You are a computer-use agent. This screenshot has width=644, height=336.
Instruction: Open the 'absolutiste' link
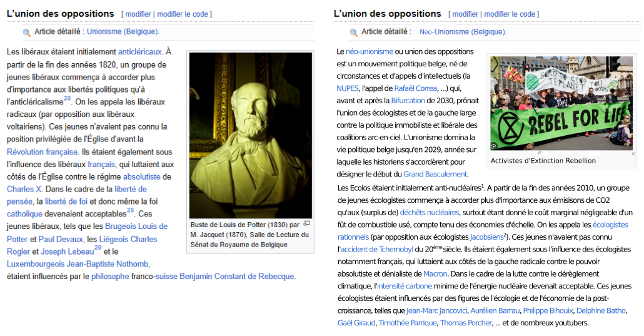point(142,177)
